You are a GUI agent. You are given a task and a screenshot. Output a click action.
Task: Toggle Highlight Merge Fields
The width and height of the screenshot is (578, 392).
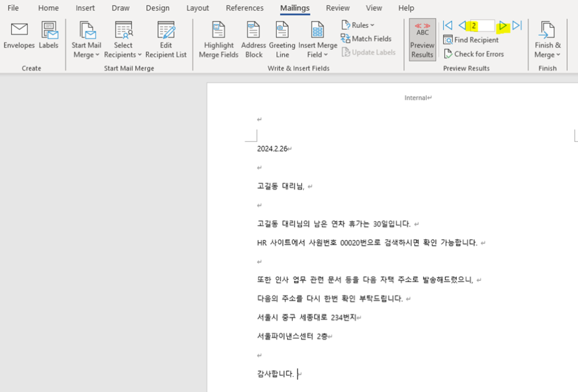219,40
